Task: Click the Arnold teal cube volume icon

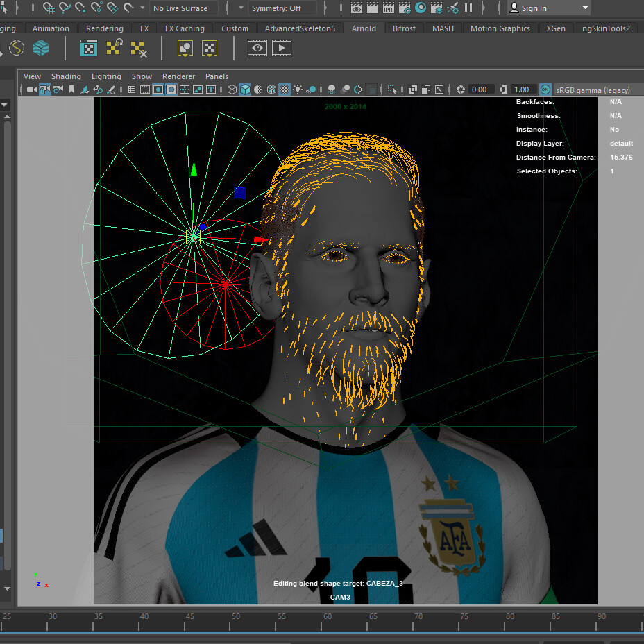Action: pyautogui.click(x=41, y=48)
